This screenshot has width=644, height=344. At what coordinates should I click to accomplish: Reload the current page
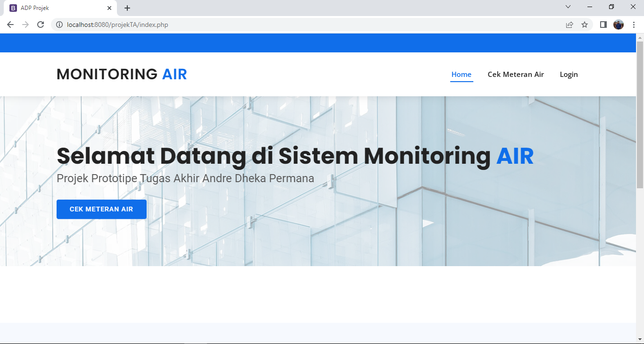pos(40,24)
